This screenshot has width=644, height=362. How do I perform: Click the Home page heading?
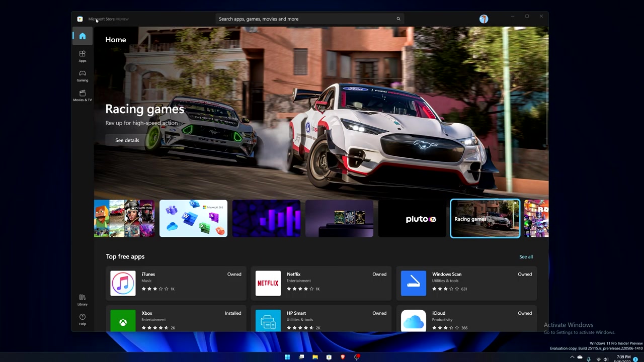pyautogui.click(x=116, y=40)
